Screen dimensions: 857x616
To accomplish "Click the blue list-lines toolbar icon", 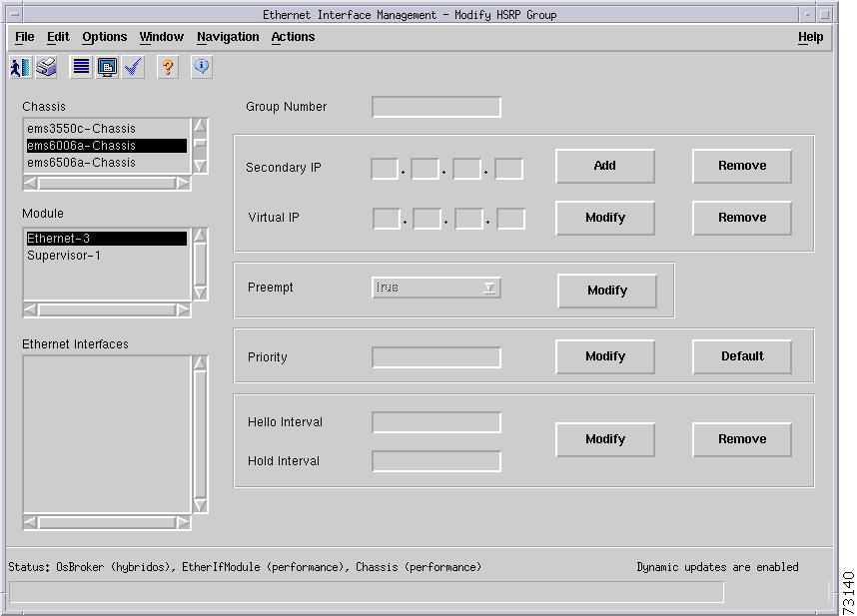I will point(81,67).
